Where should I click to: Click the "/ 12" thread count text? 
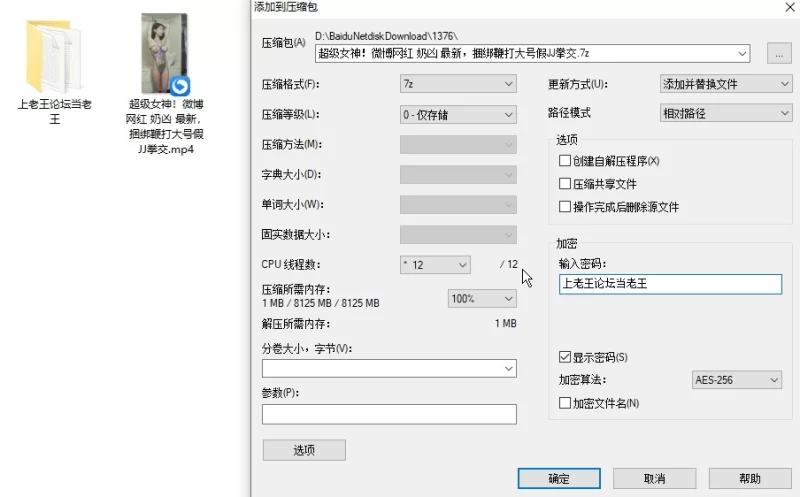(509, 264)
